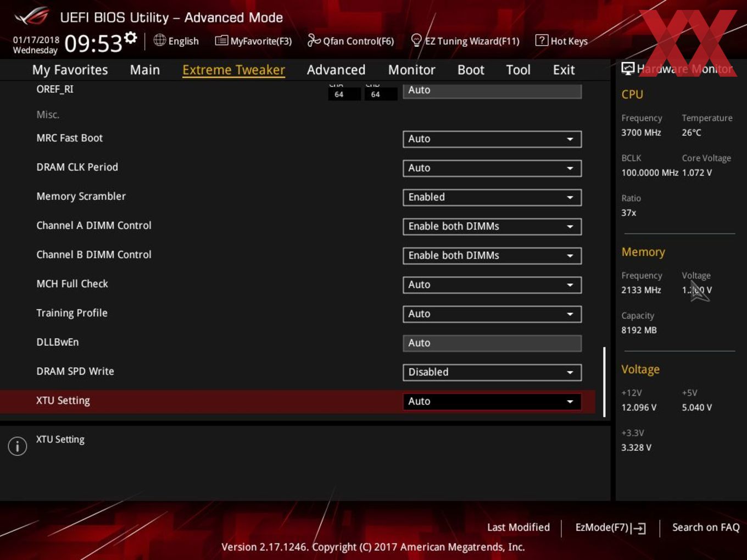Click the Hardware Monitor screen icon

pyautogui.click(x=628, y=69)
